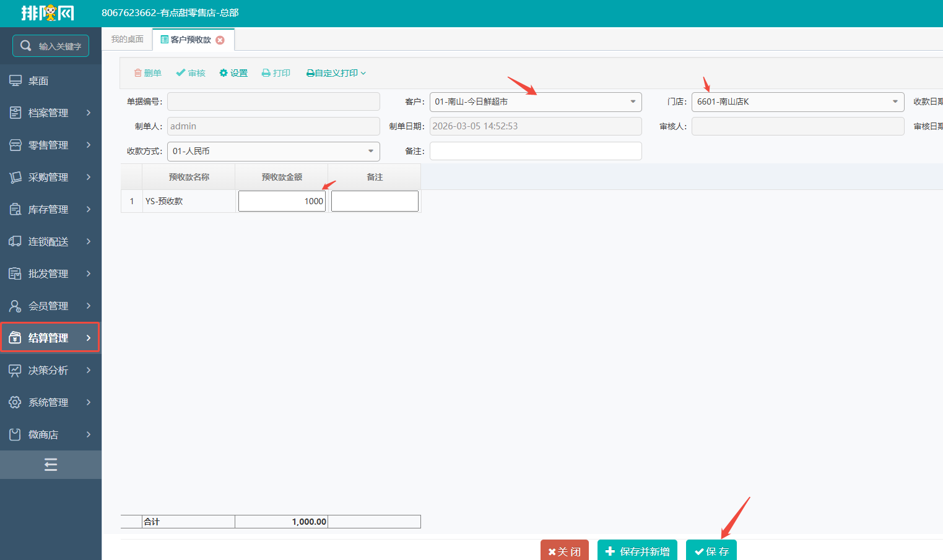Expand the 结算管理 chevron
Screen dimensions: 943x560
[89, 338]
